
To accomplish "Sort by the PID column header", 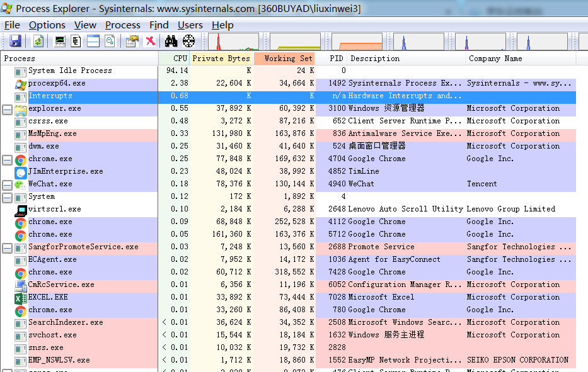I will click(331, 59).
